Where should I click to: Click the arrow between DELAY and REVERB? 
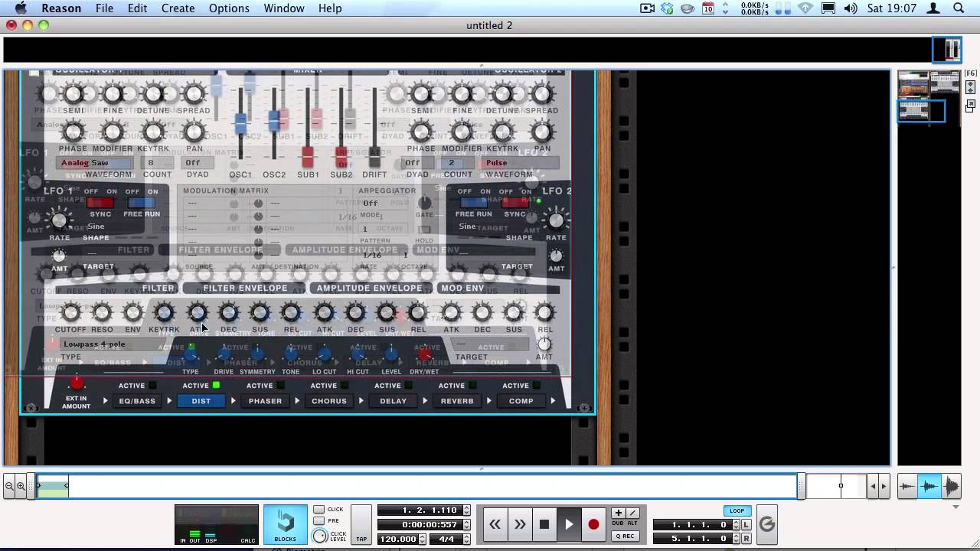point(425,401)
